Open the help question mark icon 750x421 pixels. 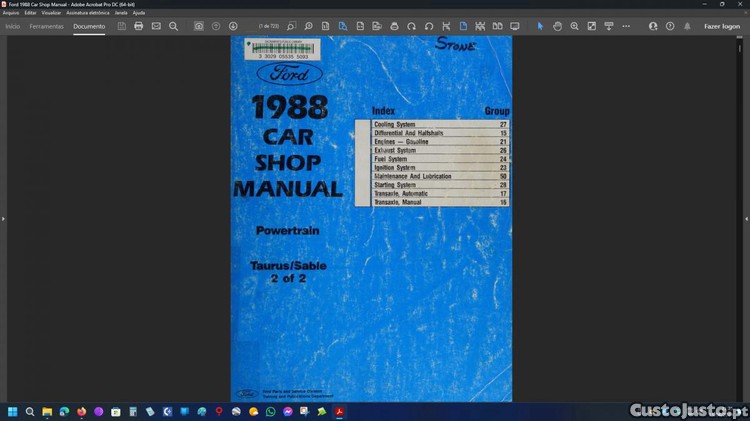tap(670, 26)
